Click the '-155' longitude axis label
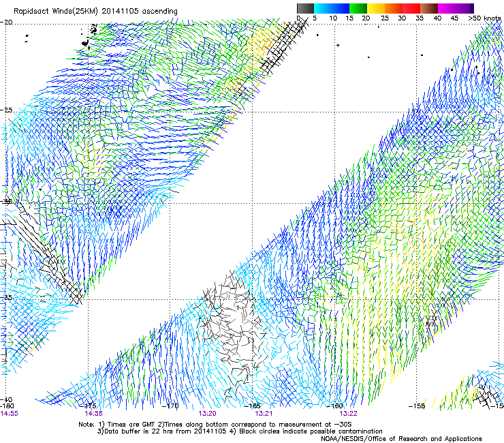The height and width of the screenshot is (443, 504). [417, 406]
